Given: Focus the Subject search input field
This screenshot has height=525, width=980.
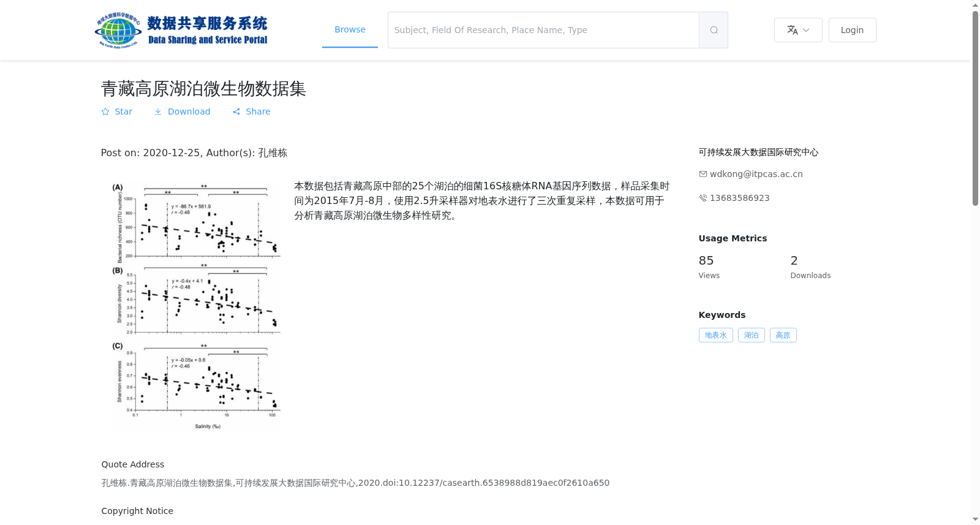Looking at the screenshot, I should pyautogui.click(x=543, y=30).
